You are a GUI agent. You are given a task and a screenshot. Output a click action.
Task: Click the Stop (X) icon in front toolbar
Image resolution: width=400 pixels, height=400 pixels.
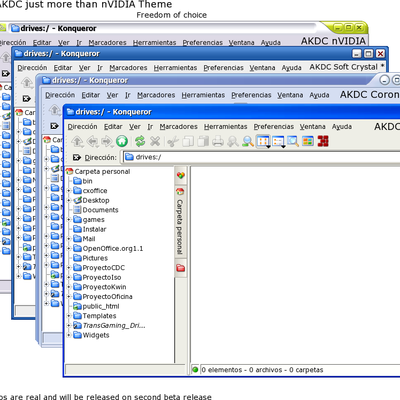(155, 141)
